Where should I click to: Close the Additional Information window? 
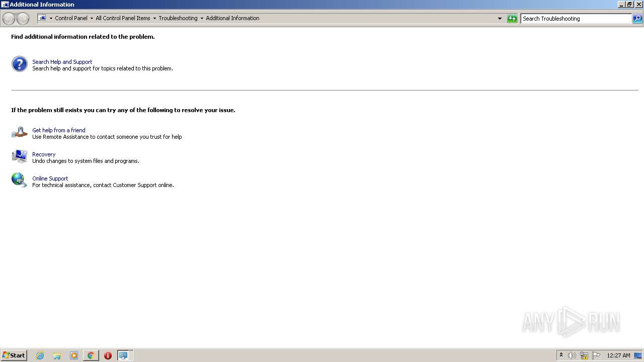(x=638, y=5)
